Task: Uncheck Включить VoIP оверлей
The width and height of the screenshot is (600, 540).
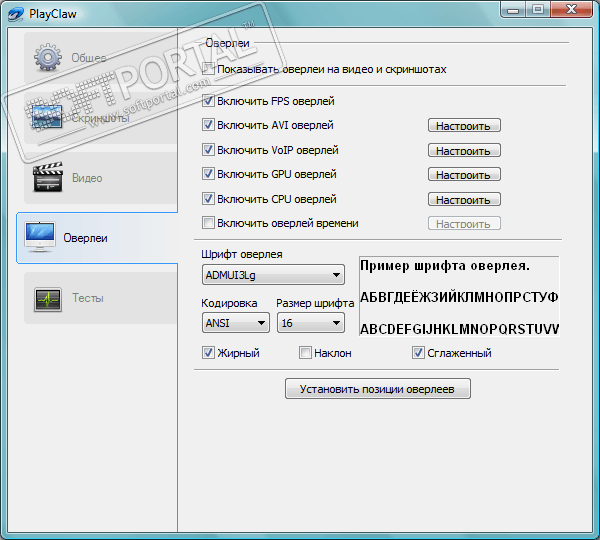Action: tap(208, 150)
